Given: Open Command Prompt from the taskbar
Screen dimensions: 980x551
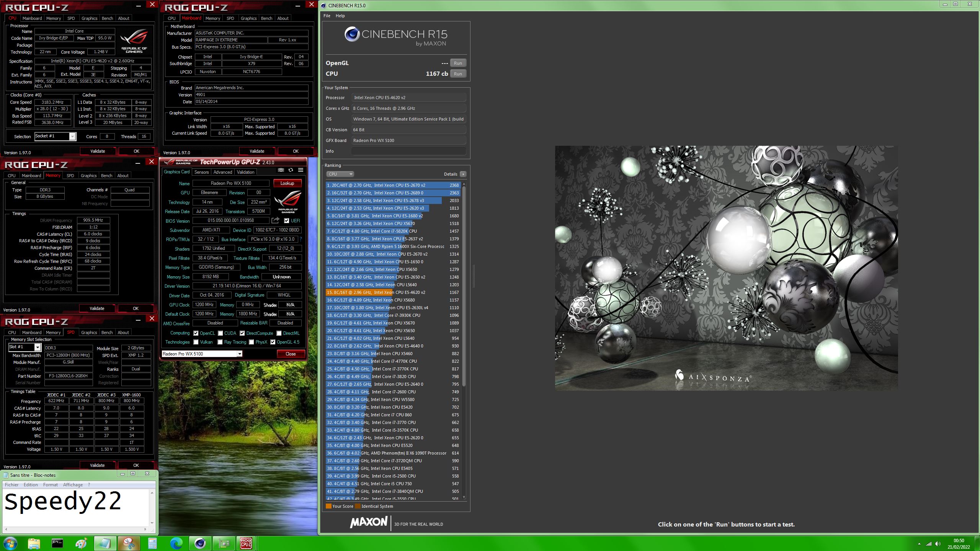Looking at the screenshot, I should (x=57, y=543).
